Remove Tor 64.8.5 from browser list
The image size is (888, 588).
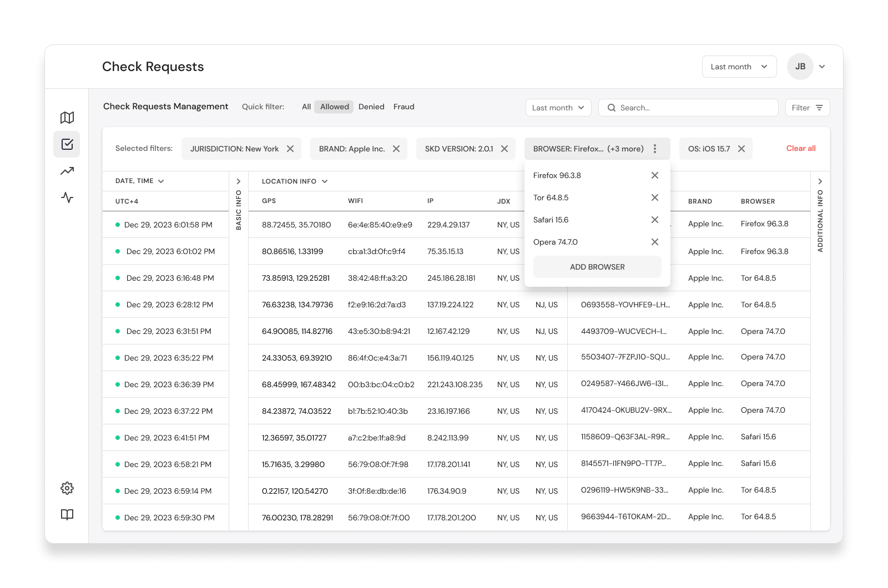(655, 197)
